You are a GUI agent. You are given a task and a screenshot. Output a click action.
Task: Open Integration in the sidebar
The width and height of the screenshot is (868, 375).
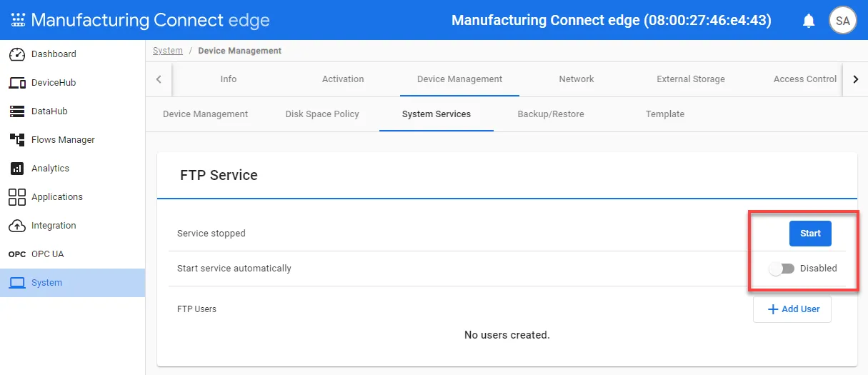(x=72, y=226)
